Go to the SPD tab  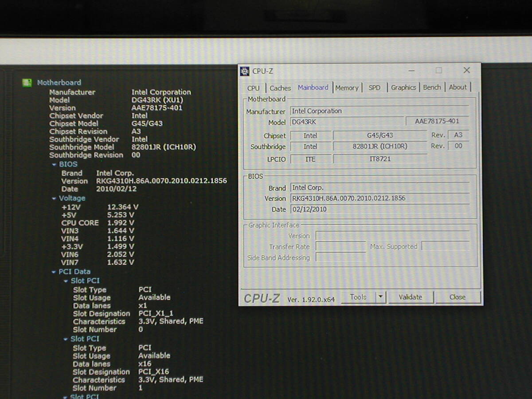[x=375, y=88]
